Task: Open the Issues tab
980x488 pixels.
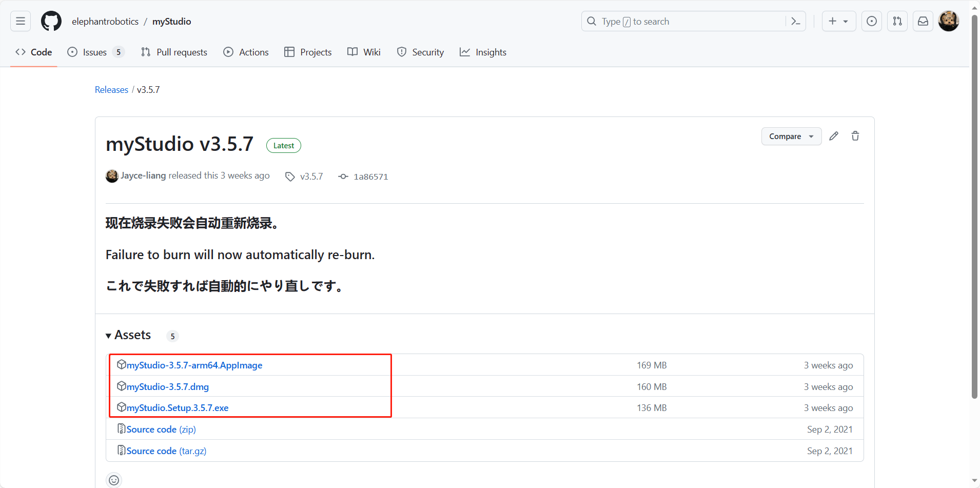Action: point(96,52)
